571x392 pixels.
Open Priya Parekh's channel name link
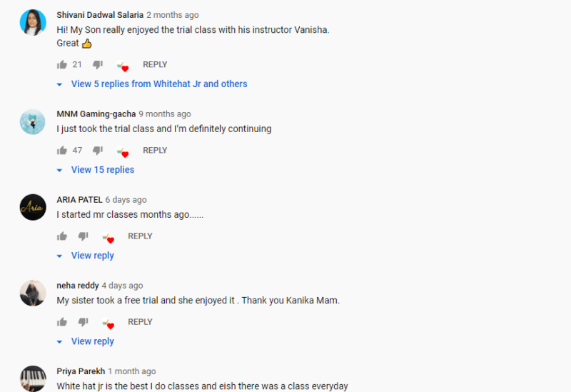point(81,371)
